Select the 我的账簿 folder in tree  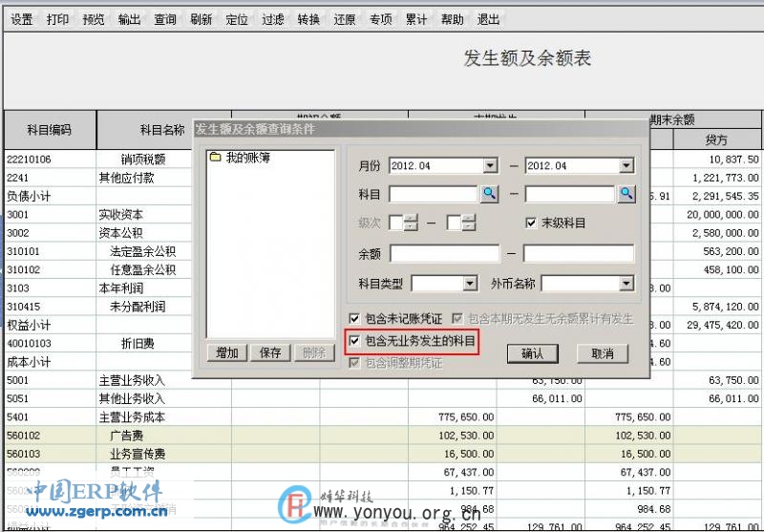[x=247, y=158]
